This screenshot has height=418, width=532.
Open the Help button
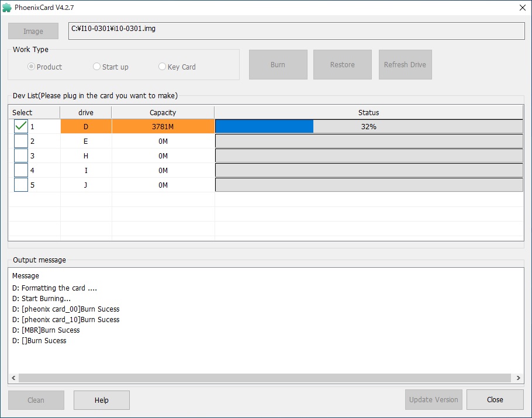(102, 400)
